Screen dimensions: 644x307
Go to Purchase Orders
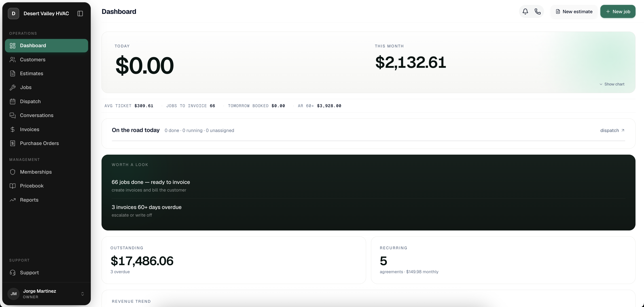47,143
